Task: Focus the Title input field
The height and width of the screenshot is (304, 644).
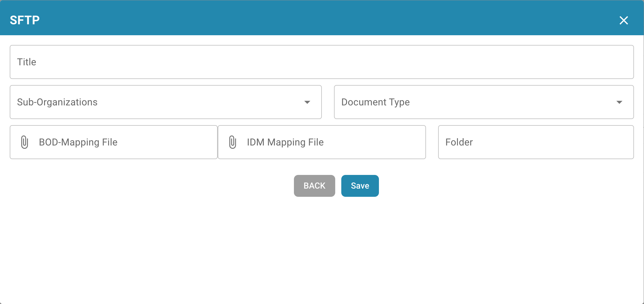Action: tap(322, 62)
